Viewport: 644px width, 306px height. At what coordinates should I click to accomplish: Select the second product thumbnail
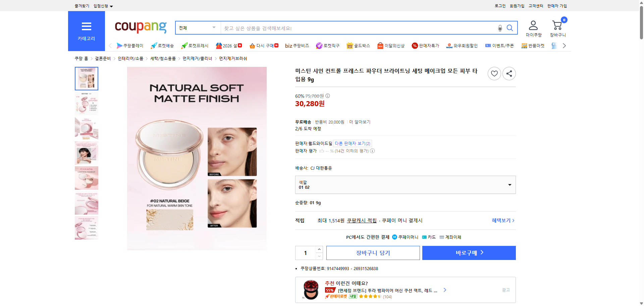click(x=86, y=103)
